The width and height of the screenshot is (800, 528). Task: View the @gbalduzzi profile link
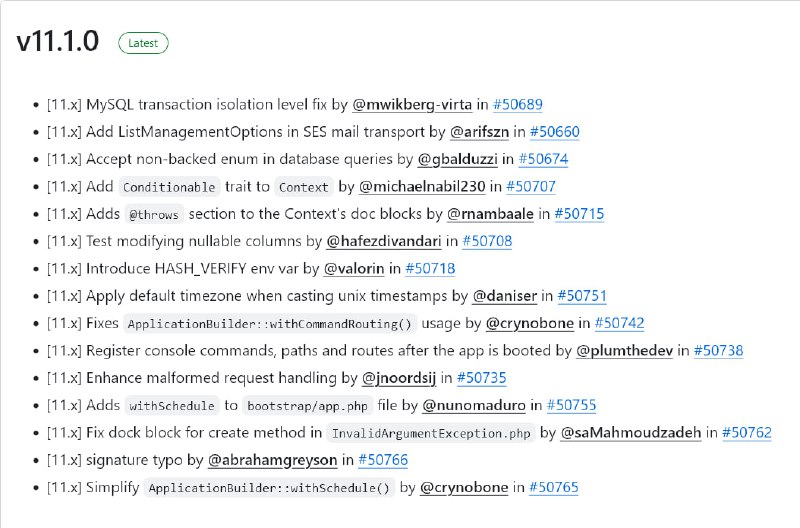tap(458, 159)
